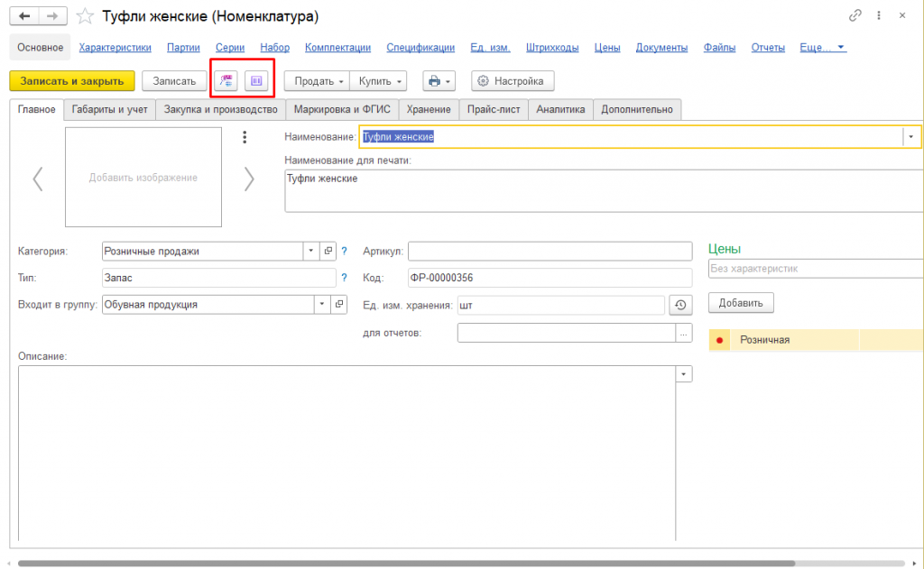
Task: Show next image with right chevron
Action: [x=249, y=179]
